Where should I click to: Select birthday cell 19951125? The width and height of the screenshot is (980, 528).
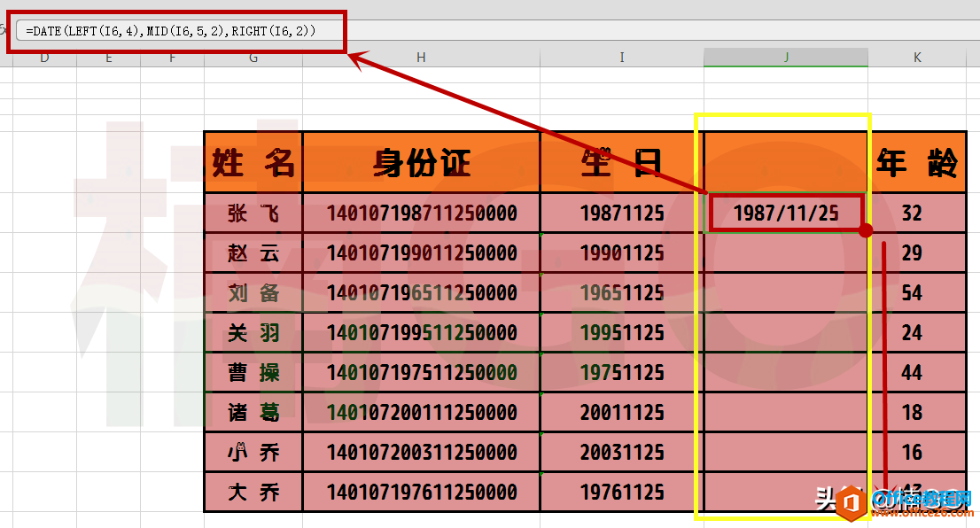[x=622, y=332]
